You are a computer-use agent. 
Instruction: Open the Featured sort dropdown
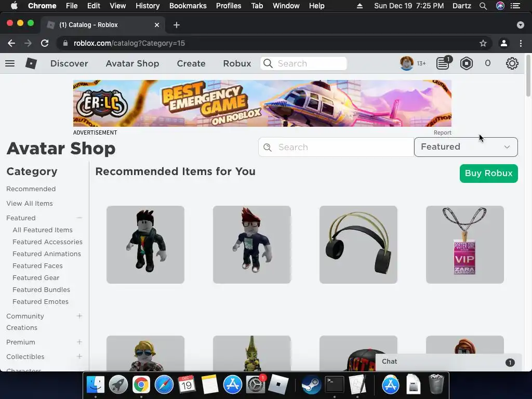466,147
